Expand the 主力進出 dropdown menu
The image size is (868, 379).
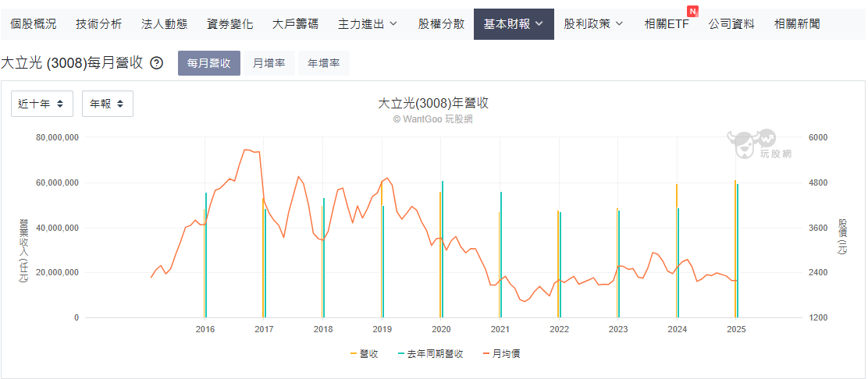coord(368,24)
